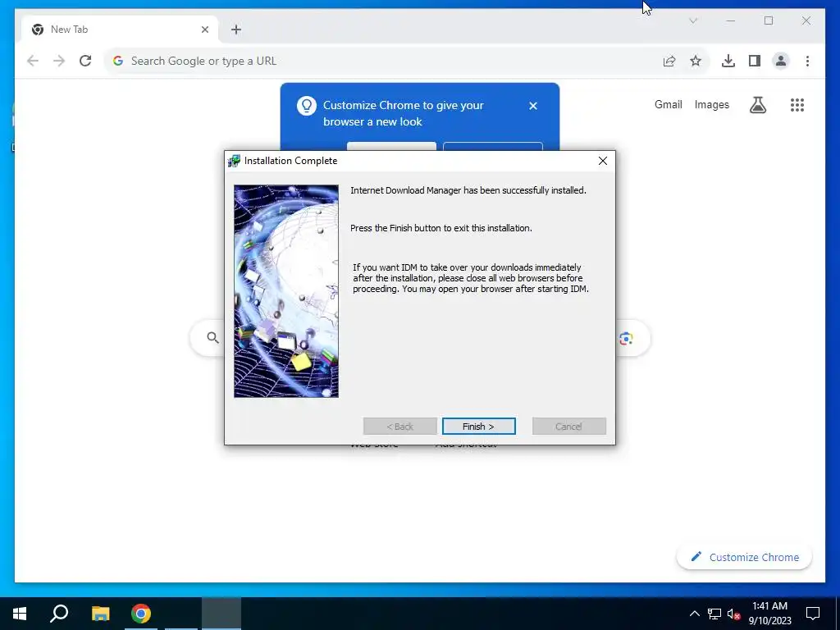
Task: Dismiss the Customize Chrome blue popup
Action: point(533,106)
